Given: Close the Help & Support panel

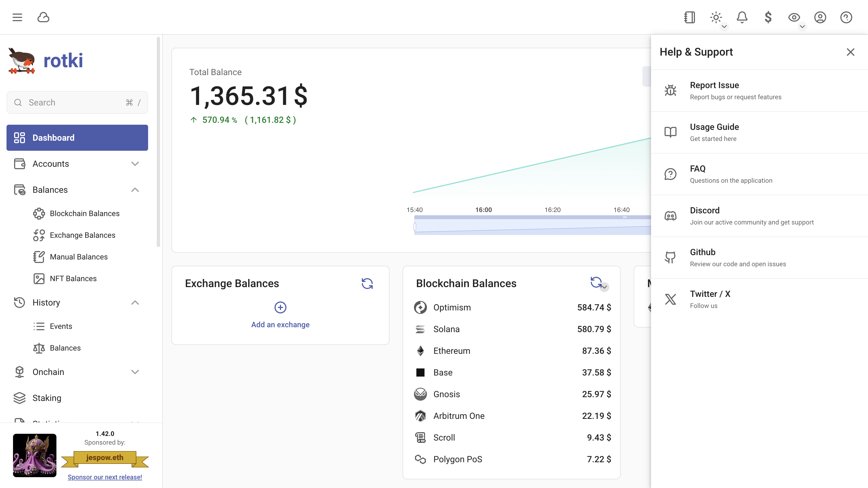Looking at the screenshot, I should 850,52.
